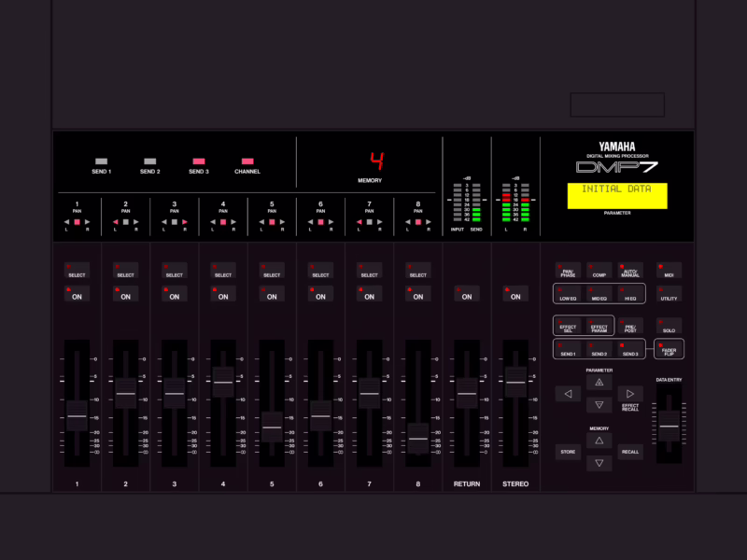Click the UTILITY button
This screenshot has height=560, width=747.
pyautogui.click(x=669, y=293)
